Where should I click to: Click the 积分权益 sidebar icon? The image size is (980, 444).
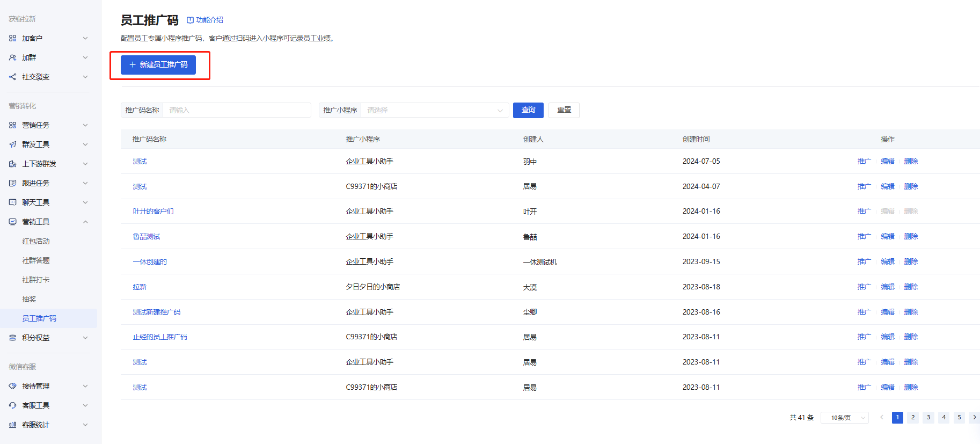point(12,338)
